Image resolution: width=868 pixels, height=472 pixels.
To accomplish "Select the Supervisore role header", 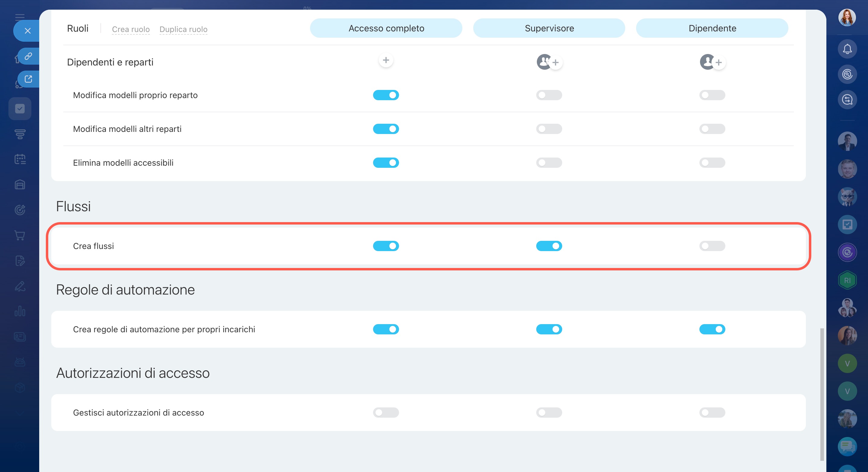I will click(549, 28).
